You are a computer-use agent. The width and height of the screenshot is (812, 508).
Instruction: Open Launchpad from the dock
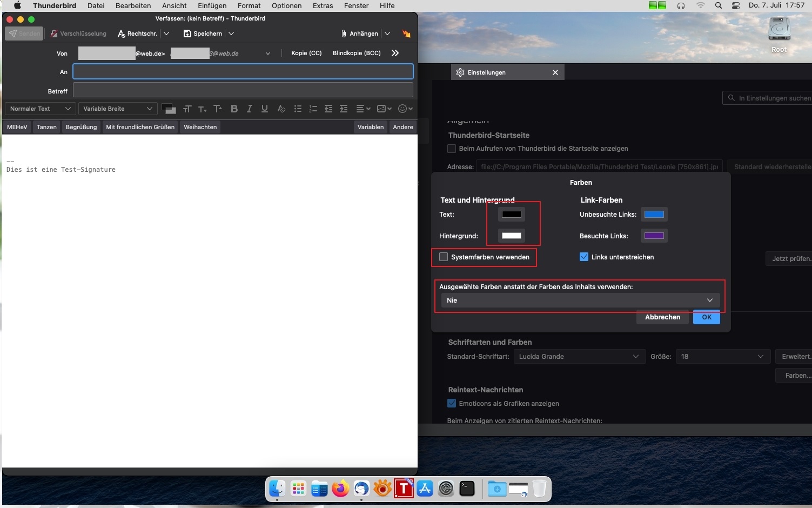point(298,489)
